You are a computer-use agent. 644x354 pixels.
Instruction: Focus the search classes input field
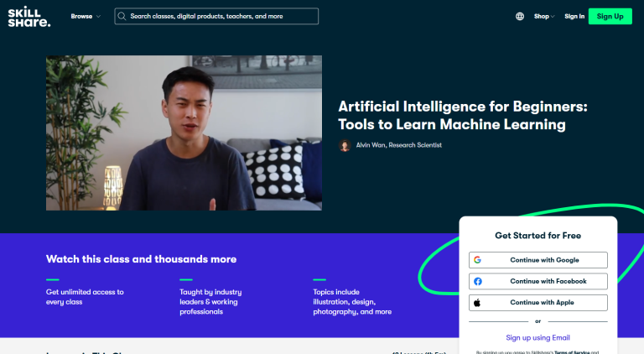pos(216,17)
